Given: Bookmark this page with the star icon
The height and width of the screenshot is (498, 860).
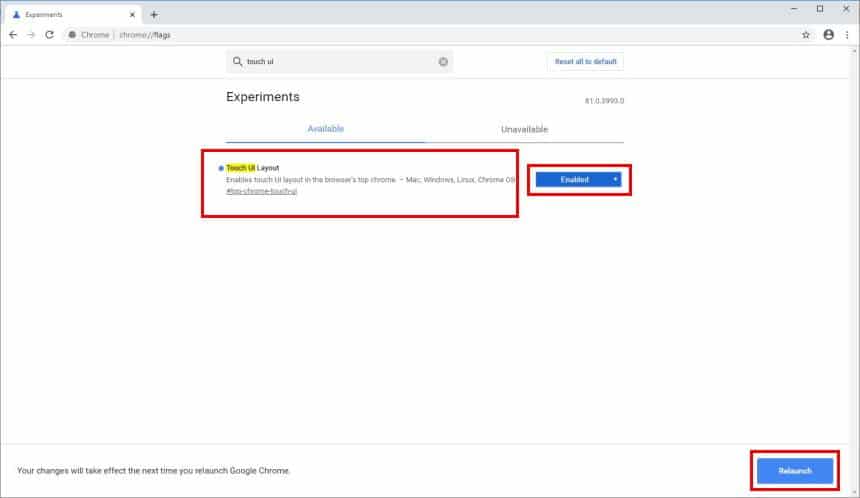Looking at the screenshot, I should [806, 35].
